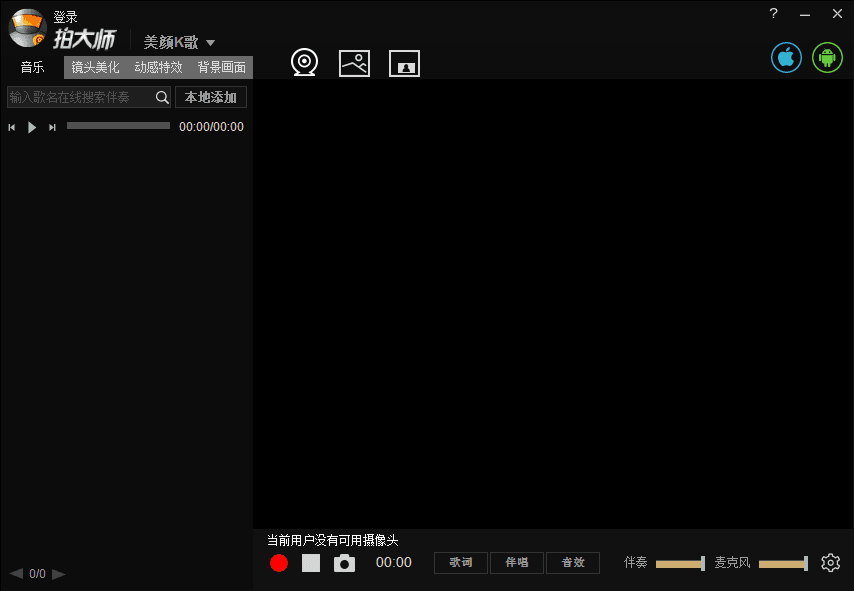Expand the 美颜K歌 mode dropdown
The image size is (854, 591).
[x=210, y=43]
